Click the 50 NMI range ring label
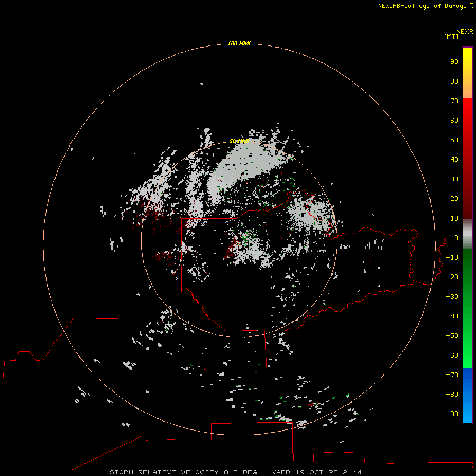Screen dimensions: 476x476 pos(239,141)
